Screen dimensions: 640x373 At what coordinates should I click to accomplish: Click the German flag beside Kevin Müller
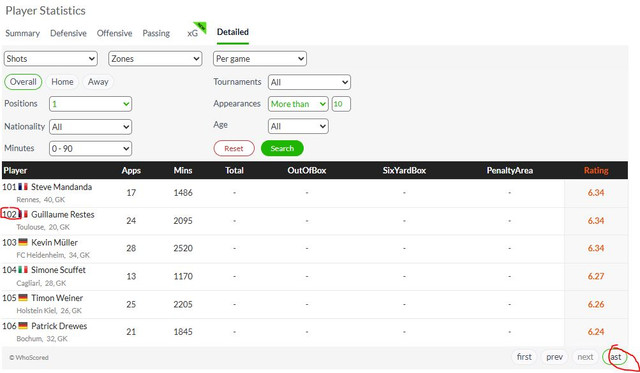[x=23, y=242]
